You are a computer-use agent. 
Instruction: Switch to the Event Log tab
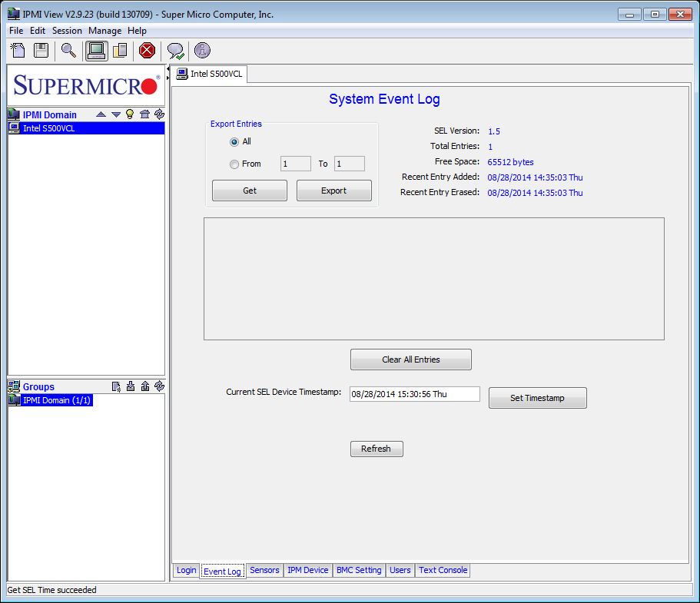tap(222, 571)
